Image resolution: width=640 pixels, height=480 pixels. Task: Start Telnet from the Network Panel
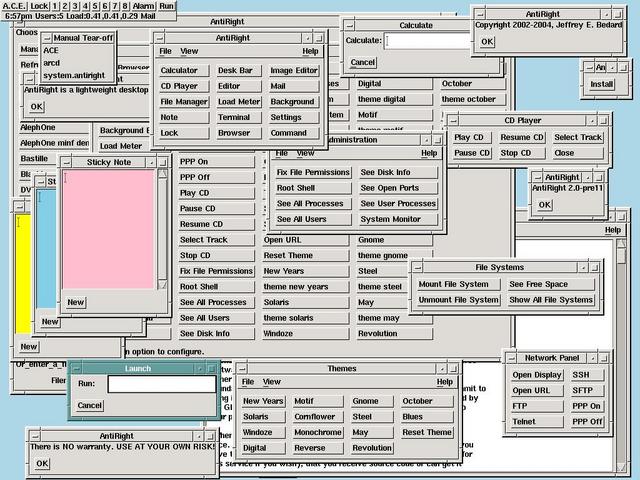point(525,422)
